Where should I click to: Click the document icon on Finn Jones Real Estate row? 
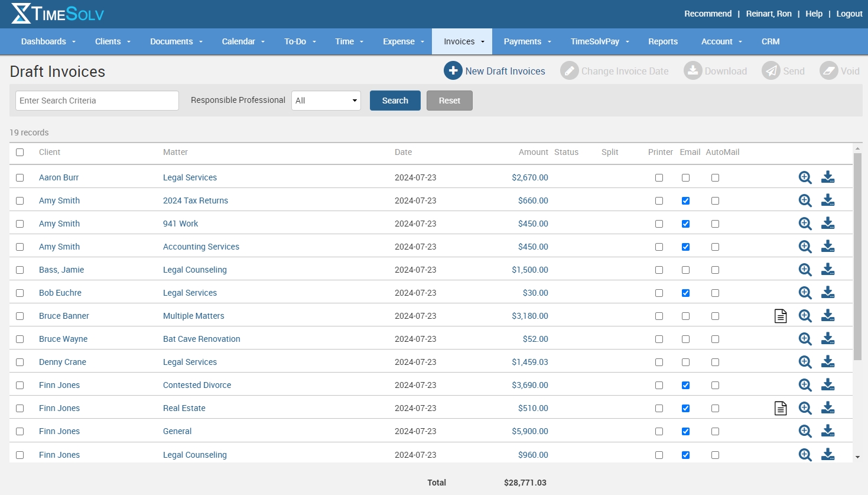pos(781,407)
